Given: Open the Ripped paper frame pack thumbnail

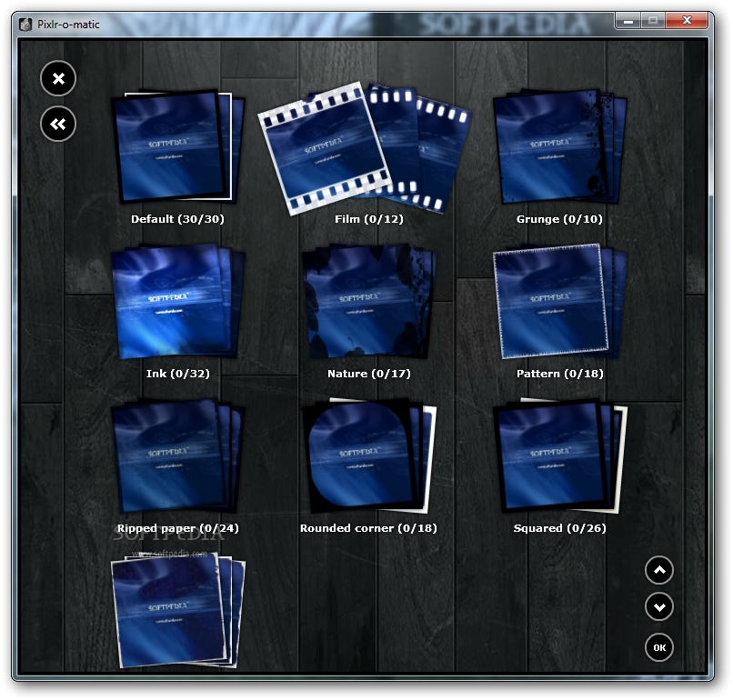Looking at the screenshot, I should pos(177,456).
